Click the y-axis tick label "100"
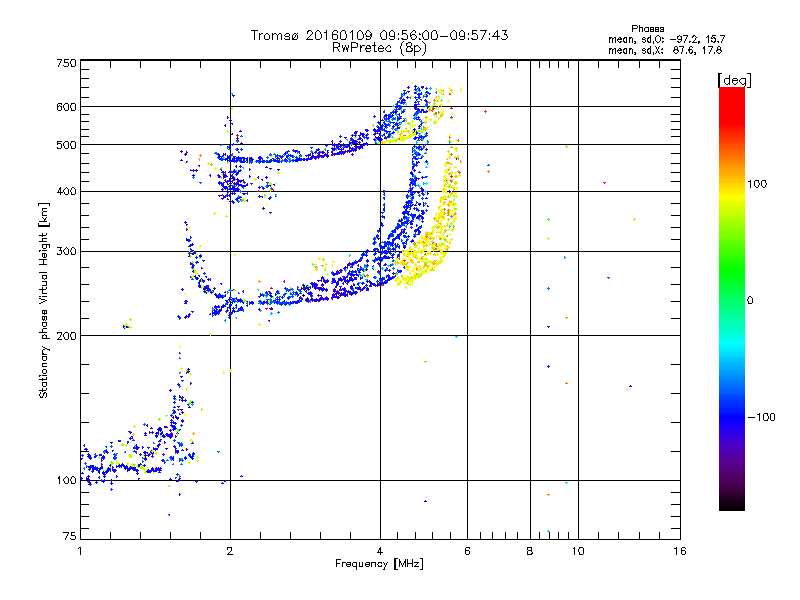 66,480
